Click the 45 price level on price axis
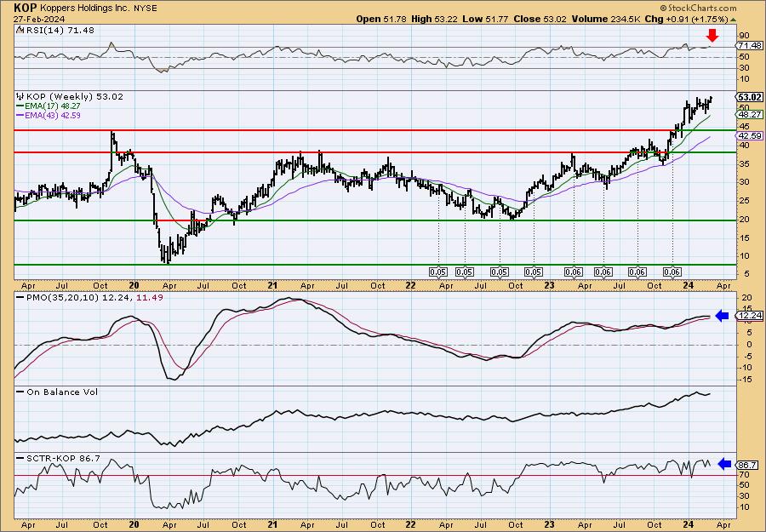The image size is (766, 532). point(745,126)
